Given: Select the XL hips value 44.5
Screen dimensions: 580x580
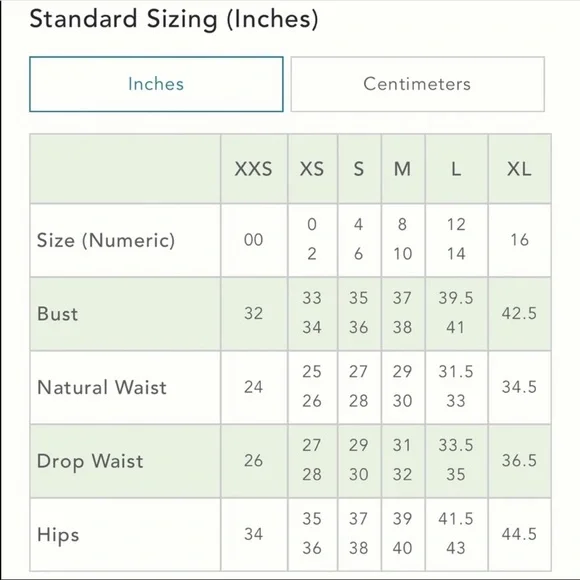Looking at the screenshot, I should [x=519, y=534].
